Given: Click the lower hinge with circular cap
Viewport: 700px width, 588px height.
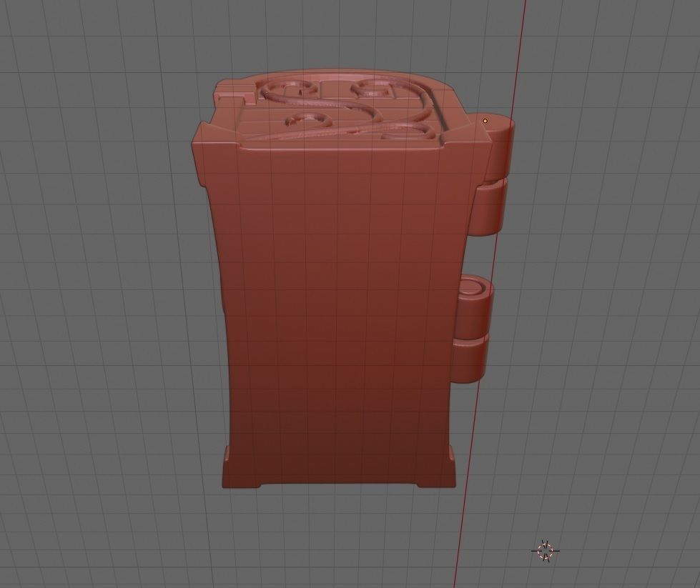Looking at the screenshot, I should point(474,329).
